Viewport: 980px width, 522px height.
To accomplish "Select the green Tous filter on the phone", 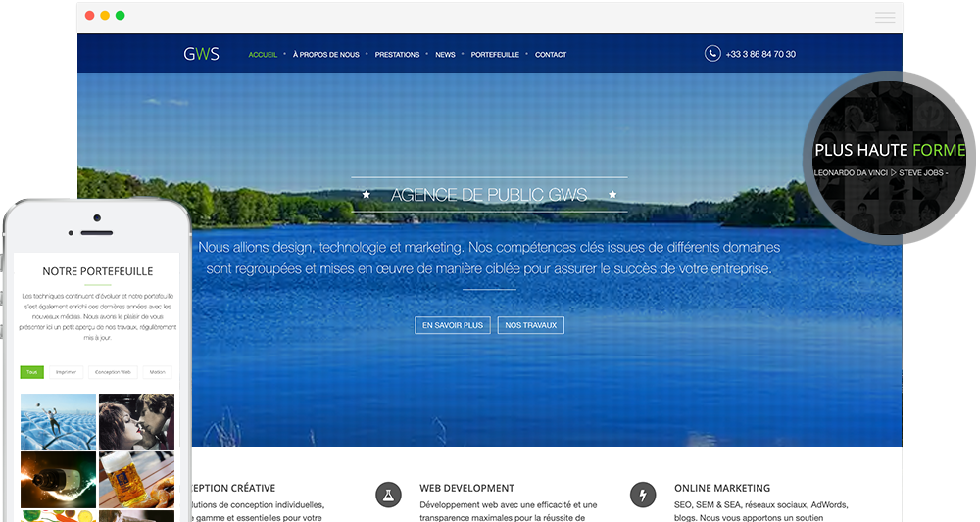I will [32, 372].
